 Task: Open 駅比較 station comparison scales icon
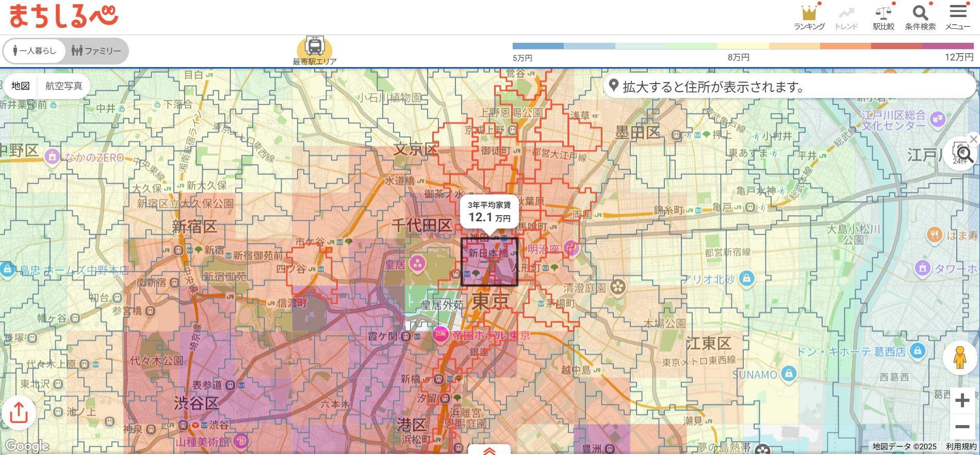884,17
